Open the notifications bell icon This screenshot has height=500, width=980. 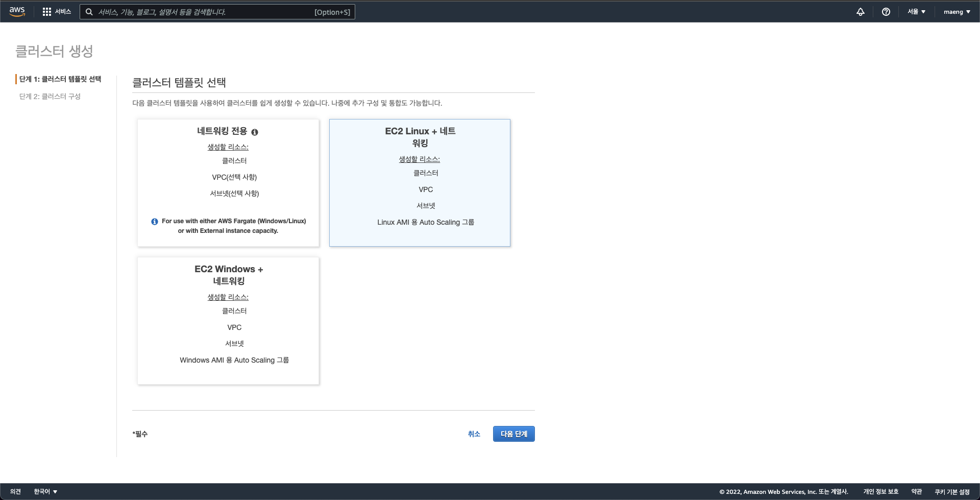point(861,12)
